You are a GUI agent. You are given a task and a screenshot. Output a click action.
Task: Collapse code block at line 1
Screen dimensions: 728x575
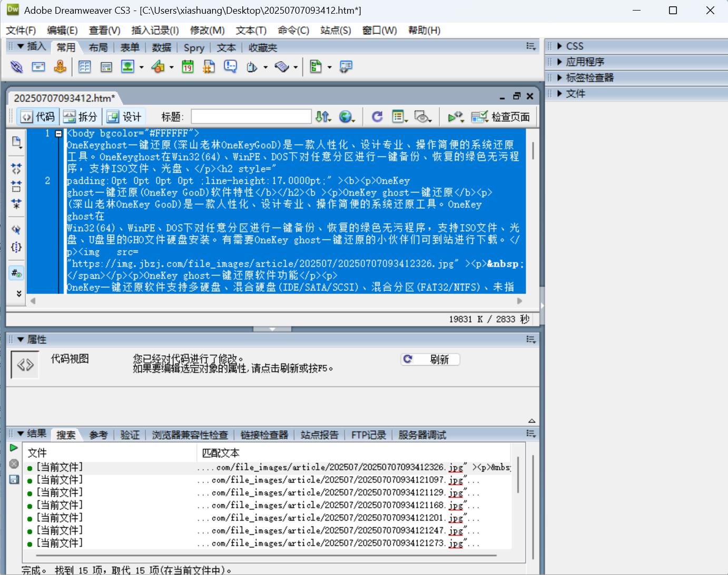pyautogui.click(x=58, y=134)
